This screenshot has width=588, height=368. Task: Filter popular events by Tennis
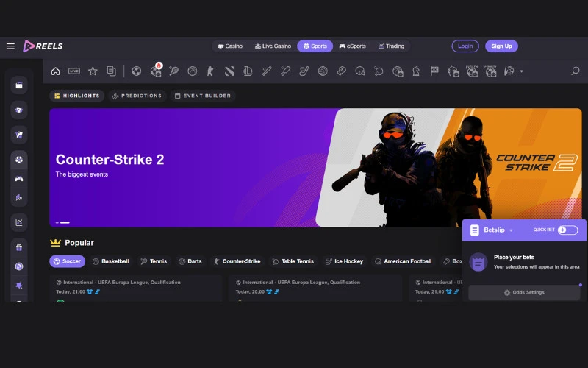tap(154, 261)
